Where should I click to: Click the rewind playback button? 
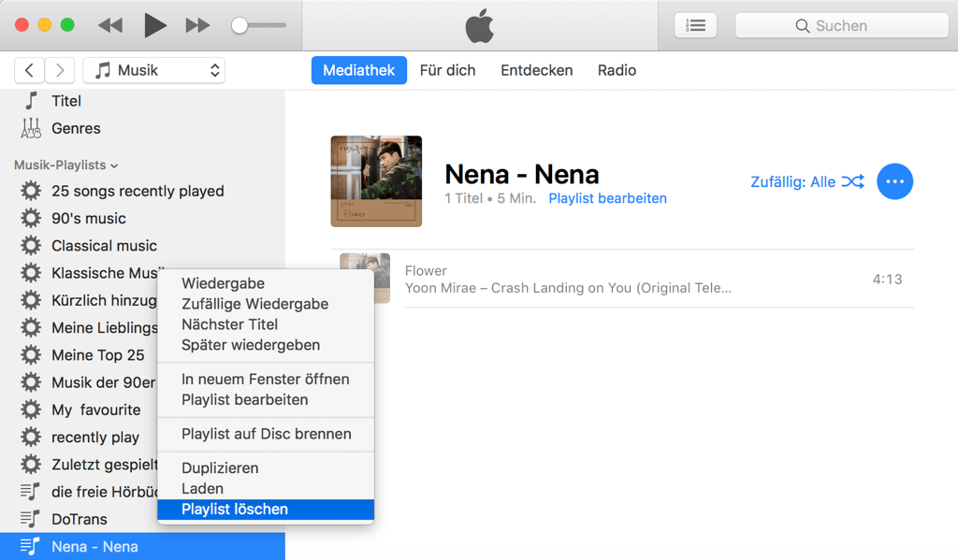(110, 25)
